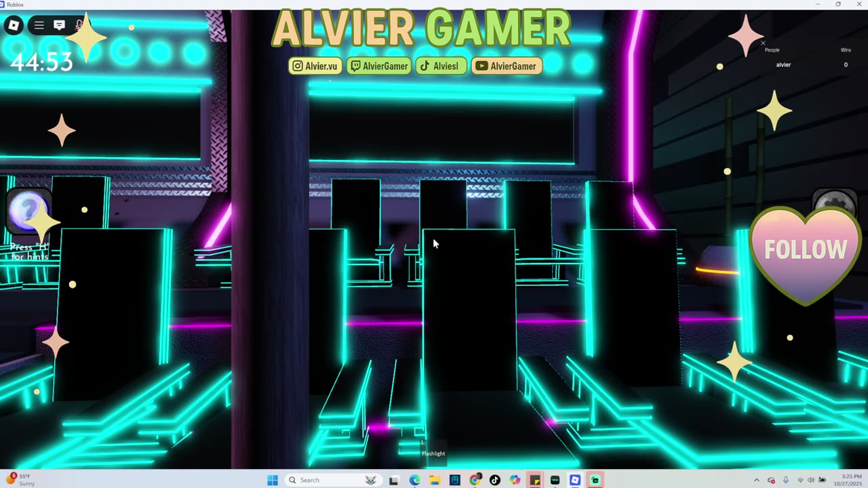Click the battery tray icon
Screen dimensions: 868x488
point(822,480)
